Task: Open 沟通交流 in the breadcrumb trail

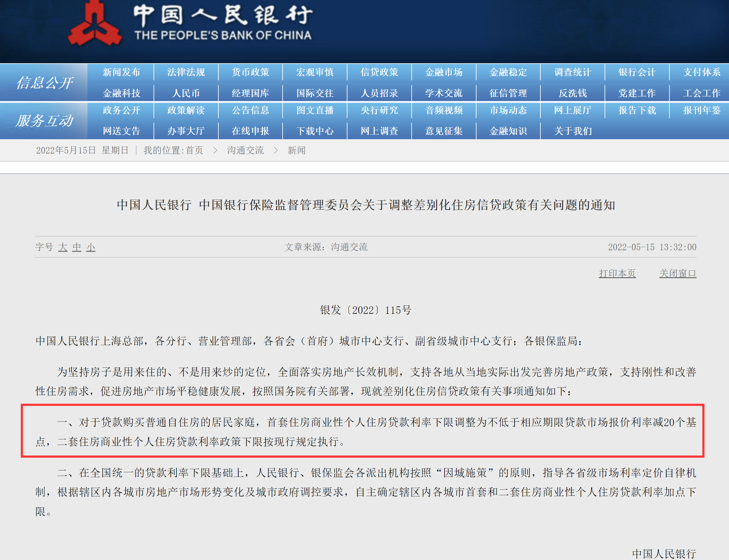Action: point(245,150)
